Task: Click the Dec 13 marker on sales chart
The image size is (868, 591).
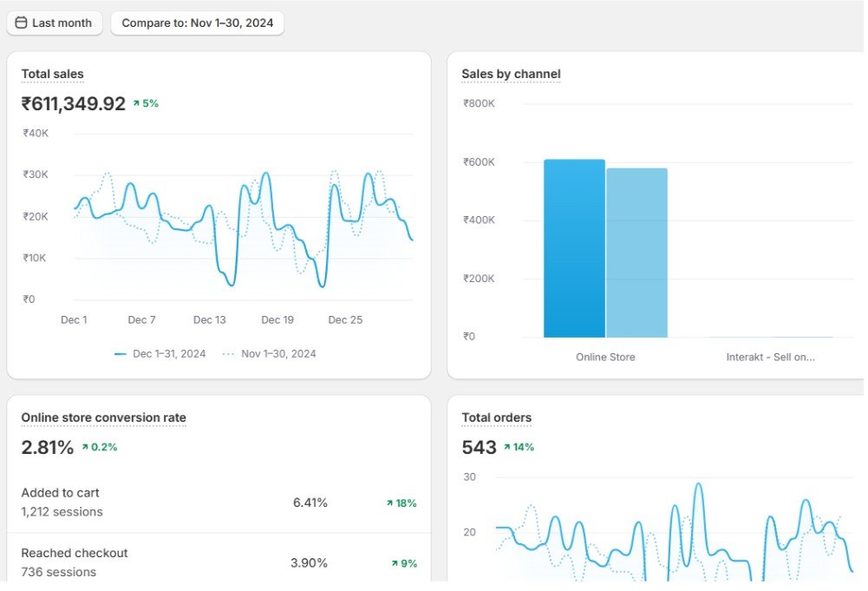Action: [x=209, y=319]
